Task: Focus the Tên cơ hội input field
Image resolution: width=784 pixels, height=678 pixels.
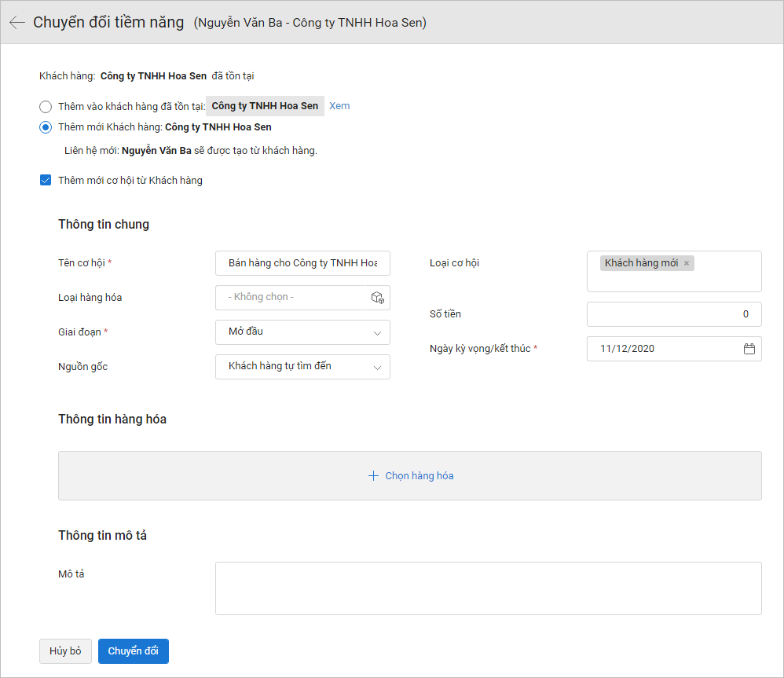Action: pyautogui.click(x=302, y=263)
